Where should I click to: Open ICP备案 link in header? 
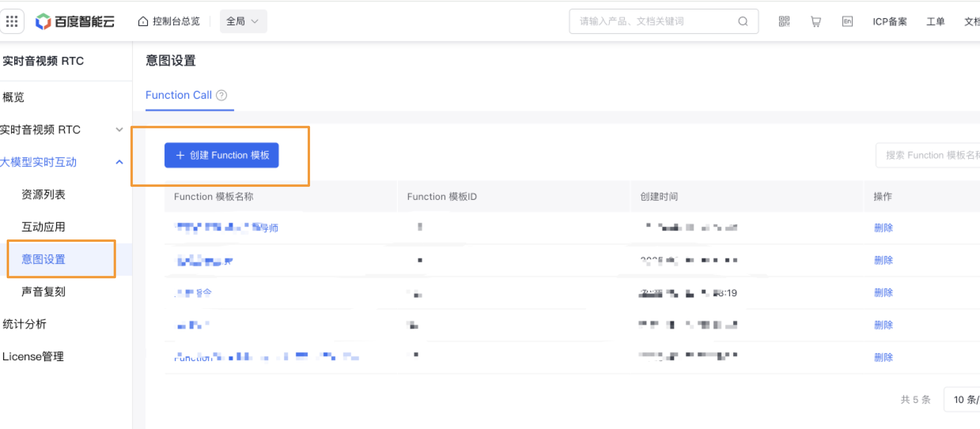[889, 21]
